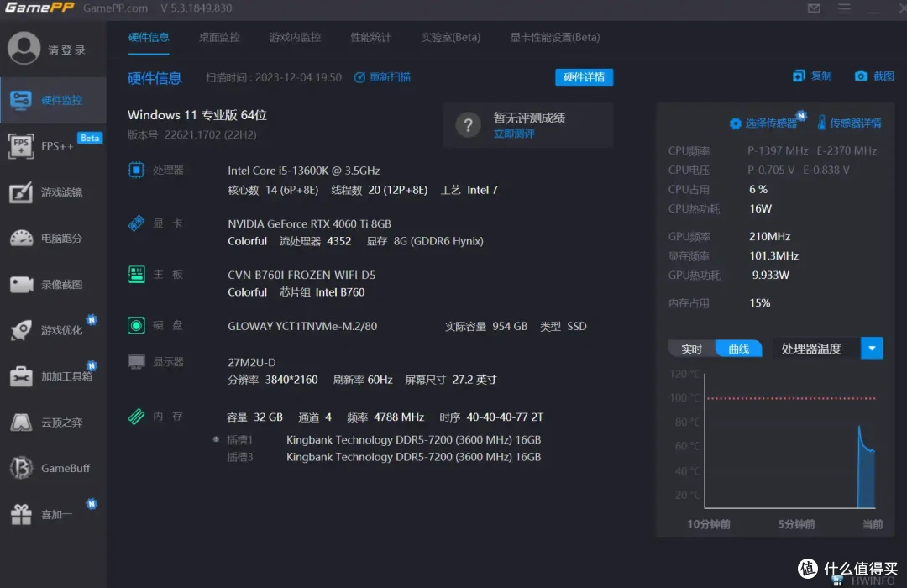Click the hard disk icon
907x588 pixels.
click(x=136, y=325)
